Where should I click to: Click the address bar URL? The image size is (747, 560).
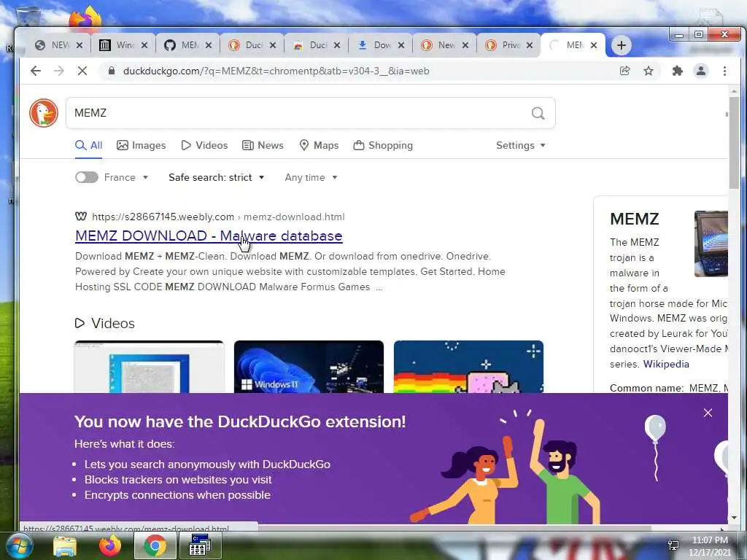[276, 71]
